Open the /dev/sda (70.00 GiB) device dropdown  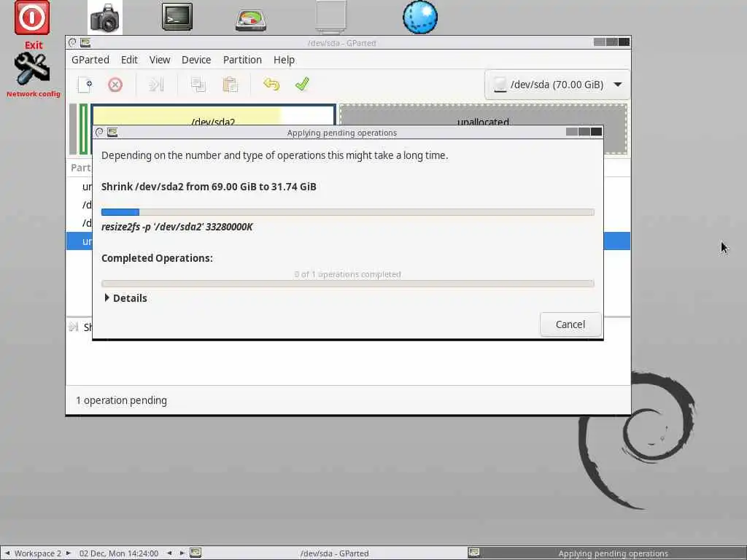(557, 85)
